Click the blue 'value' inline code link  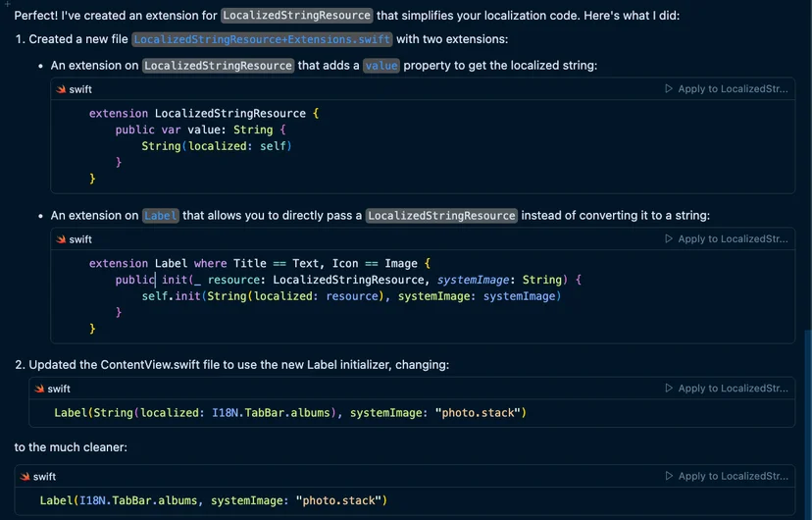tap(381, 66)
